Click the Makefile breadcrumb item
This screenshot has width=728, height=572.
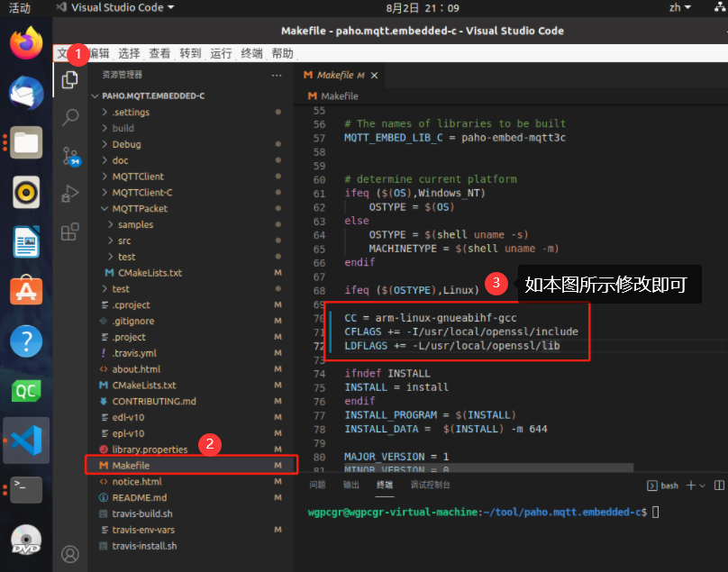(x=333, y=96)
